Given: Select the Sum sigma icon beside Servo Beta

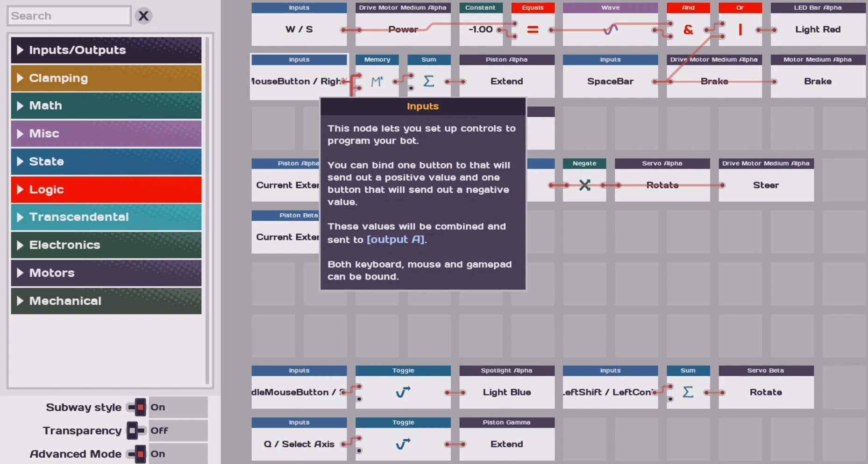Looking at the screenshot, I should [x=688, y=392].
